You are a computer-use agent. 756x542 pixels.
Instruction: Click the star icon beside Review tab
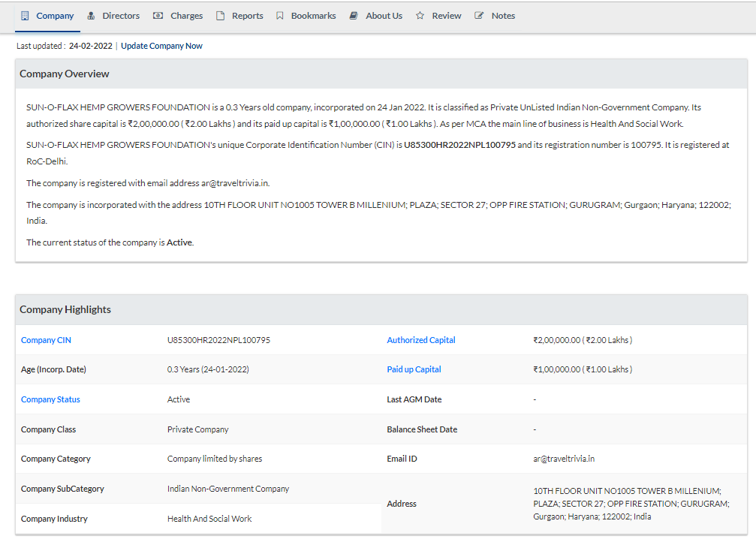point(420,16)
